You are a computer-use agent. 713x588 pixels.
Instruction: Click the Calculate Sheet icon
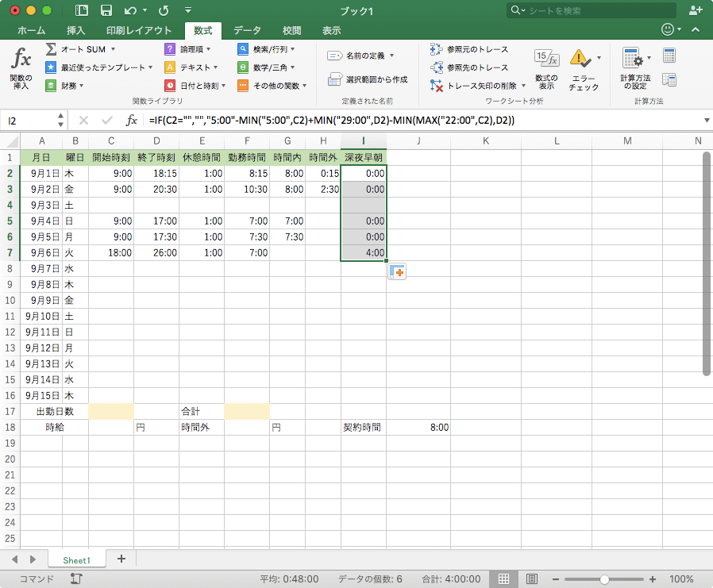pos(669,79)
